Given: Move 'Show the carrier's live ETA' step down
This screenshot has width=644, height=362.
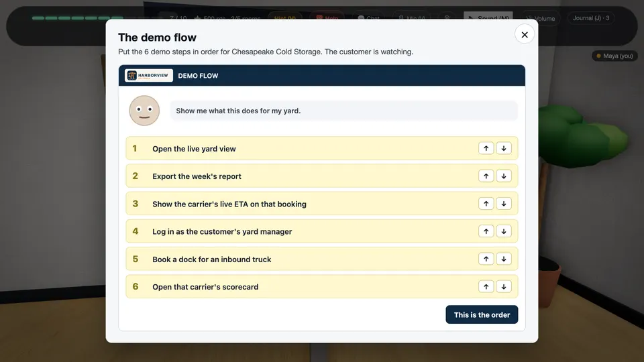Looking at the screenshot, I should pos(504,204).
